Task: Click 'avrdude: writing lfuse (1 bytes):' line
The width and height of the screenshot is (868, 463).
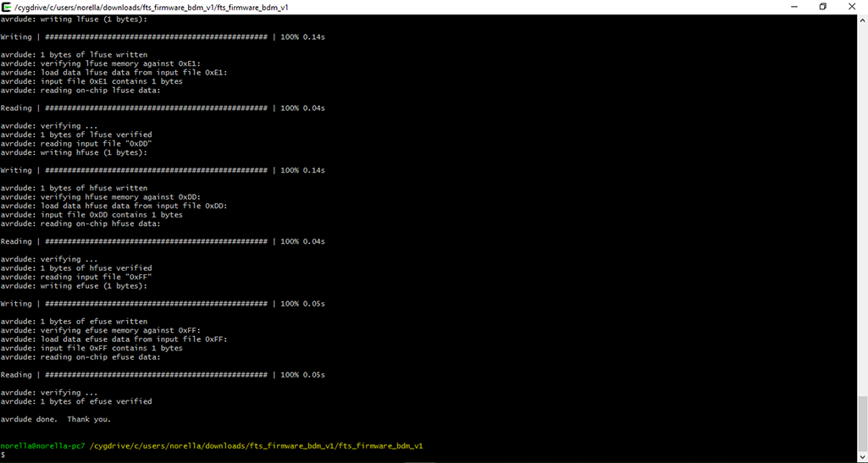Action: pyautogui.click(x=74, y=19)
